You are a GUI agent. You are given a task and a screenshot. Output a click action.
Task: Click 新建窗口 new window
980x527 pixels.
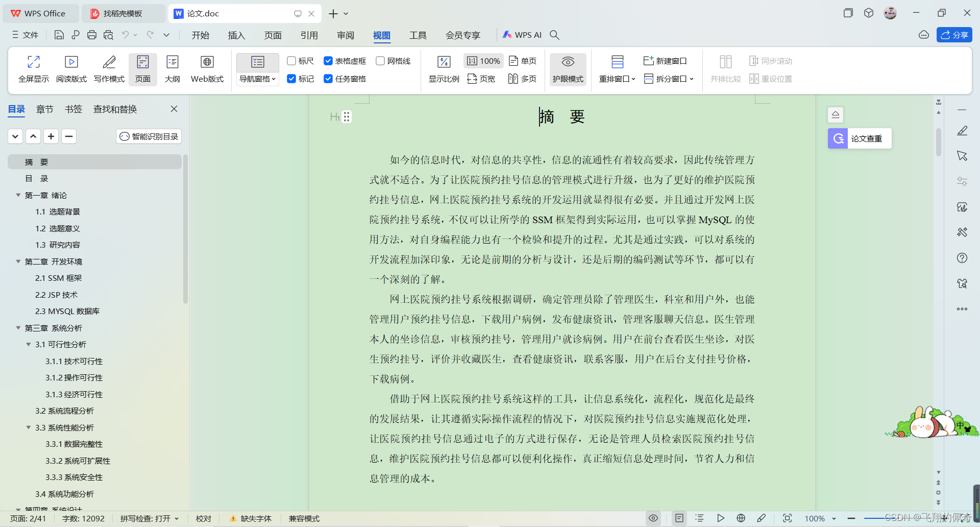tap(665, 61)
